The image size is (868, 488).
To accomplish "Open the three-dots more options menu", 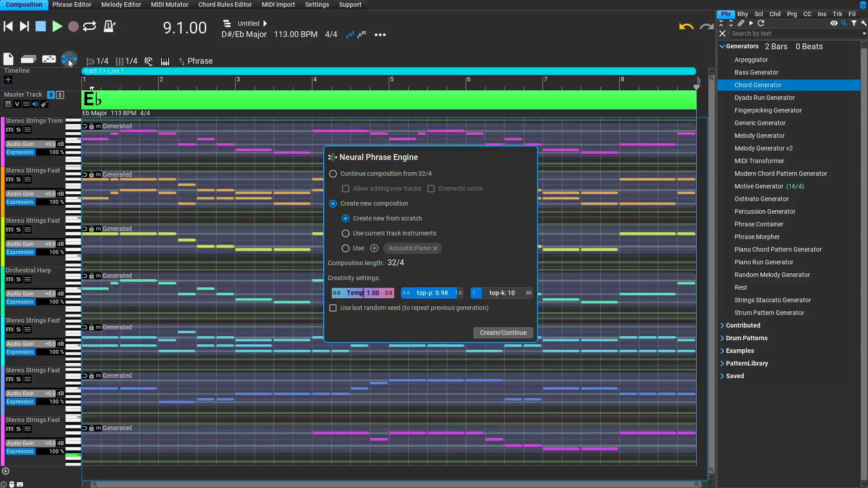I will (380, 35).
